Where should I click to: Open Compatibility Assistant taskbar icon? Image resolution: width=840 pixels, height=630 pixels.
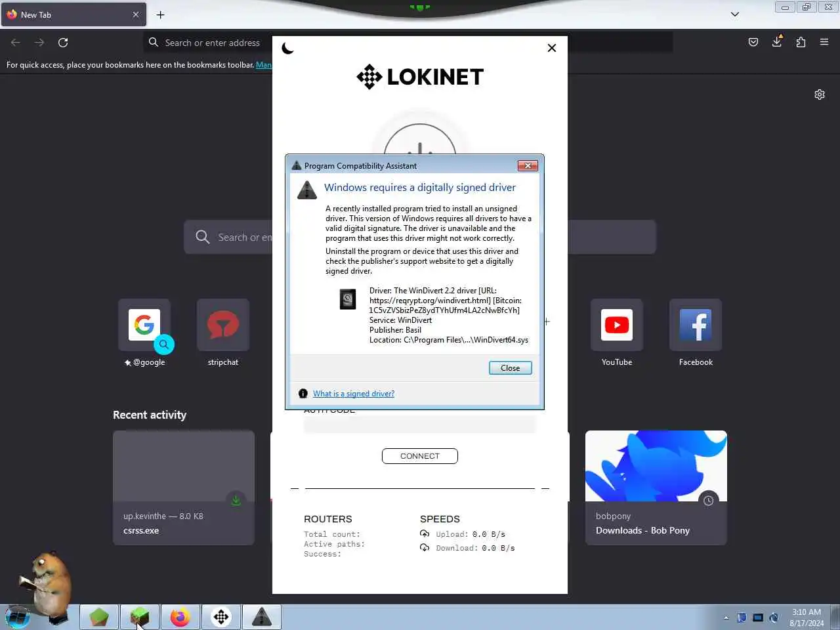pyautogui.click(x=262, y=618)
